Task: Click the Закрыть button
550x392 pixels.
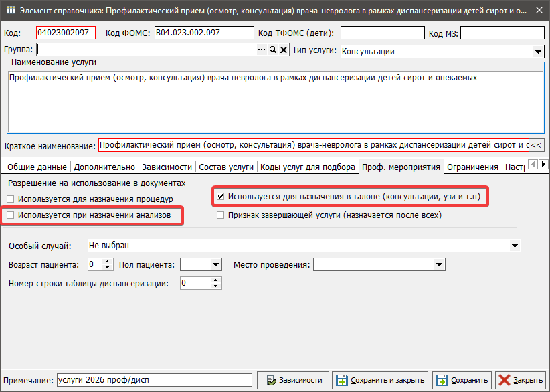Action: click(521, 380)
